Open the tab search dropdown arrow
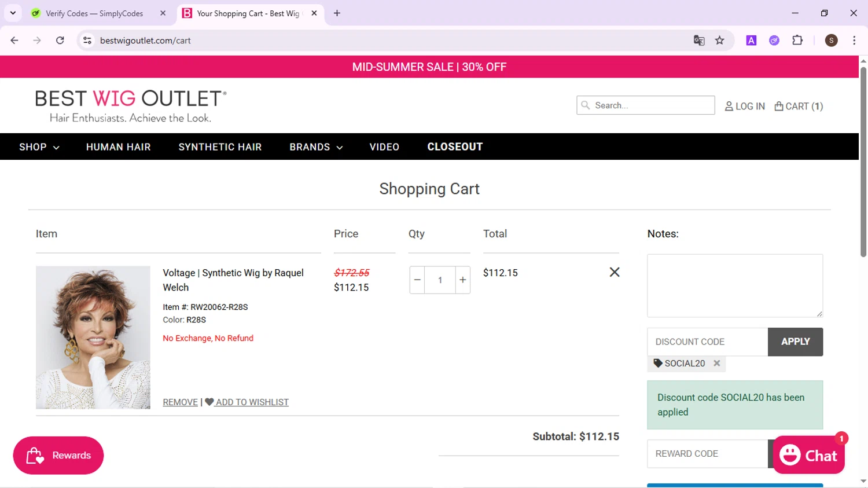The image size is (868, 488). [13, 13]
